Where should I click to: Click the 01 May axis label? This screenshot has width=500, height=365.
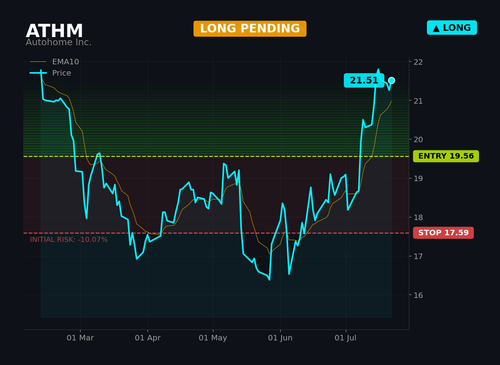point(213,338)
